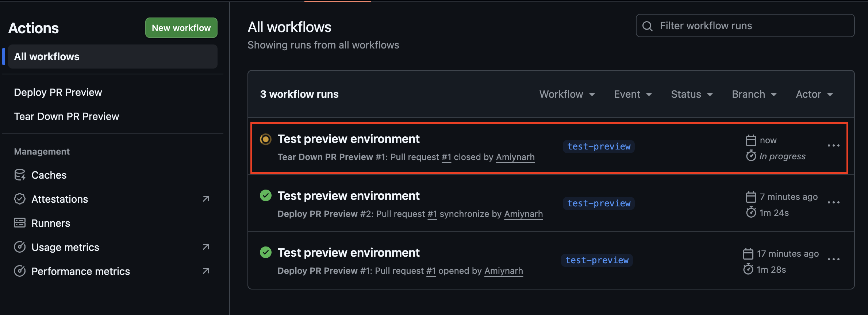Click the Caches database icon
Viewport: 868px width, 315px height.
(20, 175)
